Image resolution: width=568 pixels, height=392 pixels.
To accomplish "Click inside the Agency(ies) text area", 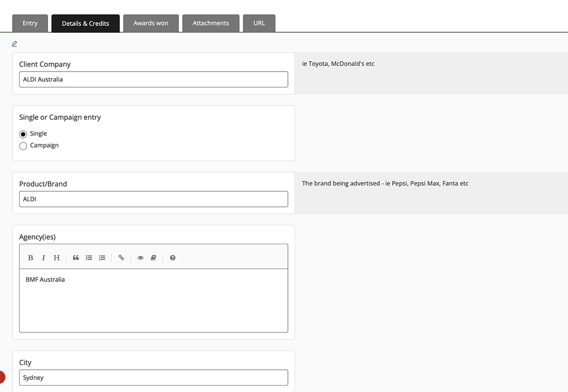I will point(154,300).
